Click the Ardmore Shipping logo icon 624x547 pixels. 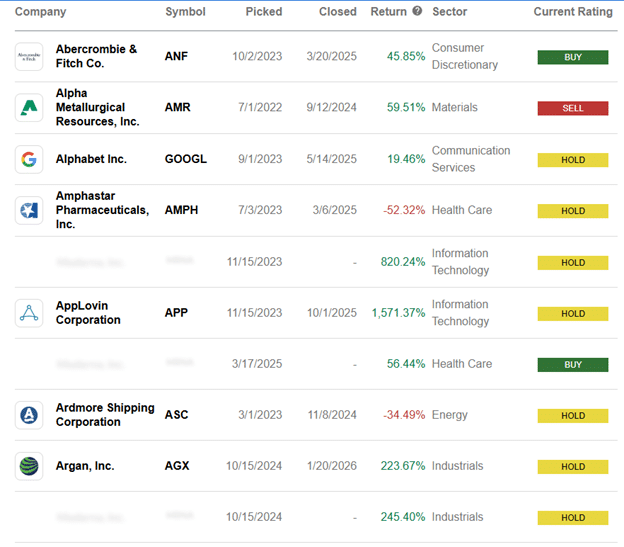click(x=29, y=415)
